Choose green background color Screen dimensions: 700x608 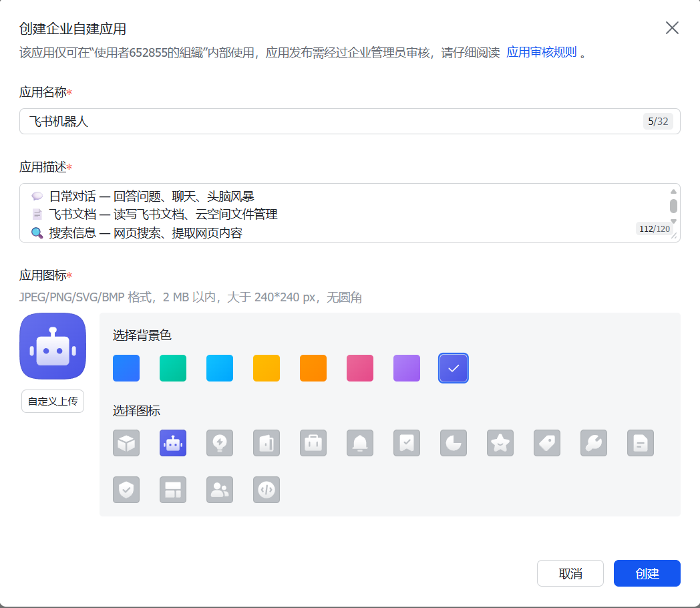(173, 368)
